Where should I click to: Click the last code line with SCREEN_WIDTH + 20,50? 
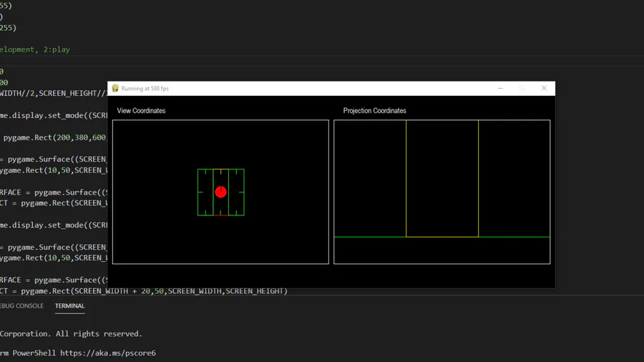(144, 291)
